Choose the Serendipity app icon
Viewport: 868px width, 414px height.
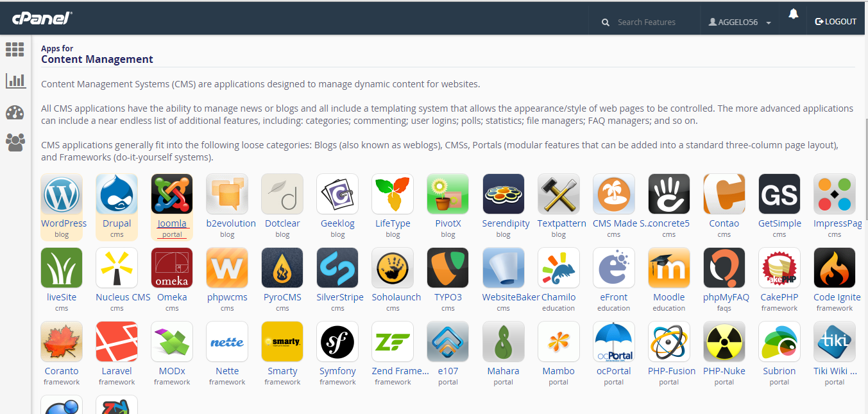coord(503,194)
